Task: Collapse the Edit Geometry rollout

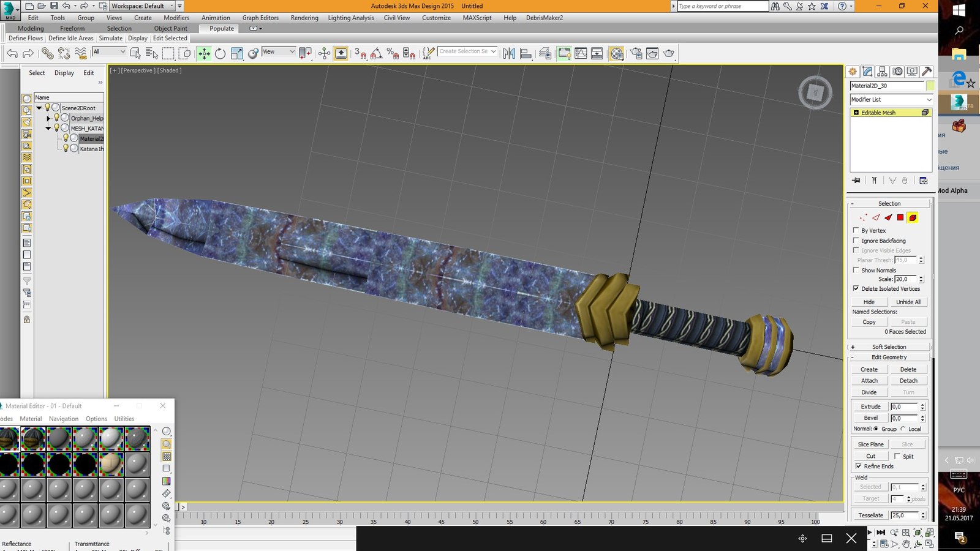Action: tap(889, 357)
